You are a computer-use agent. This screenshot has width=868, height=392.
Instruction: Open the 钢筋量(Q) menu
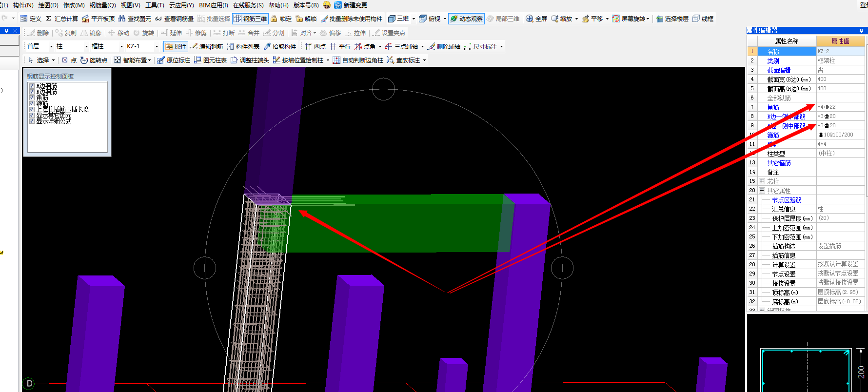click(x=103, y=5)
